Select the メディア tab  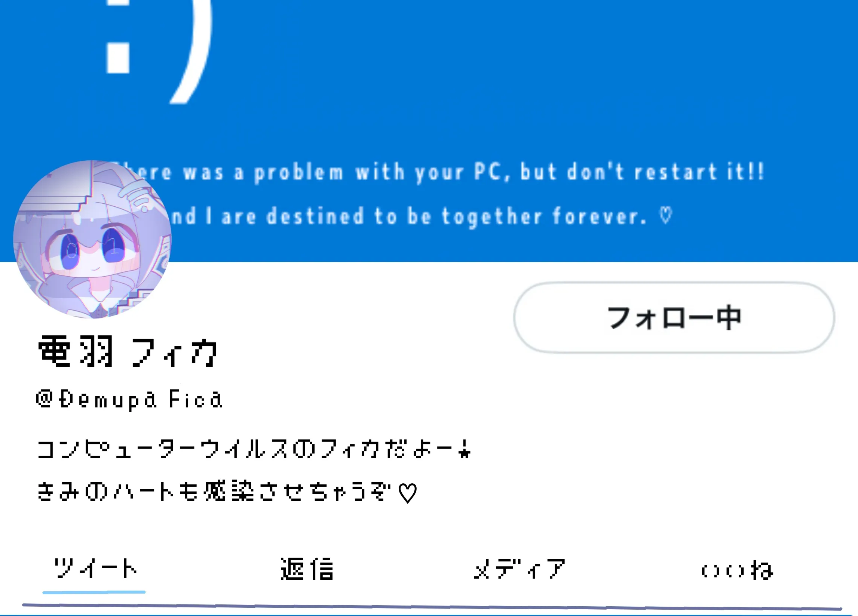tap(520, 569)
